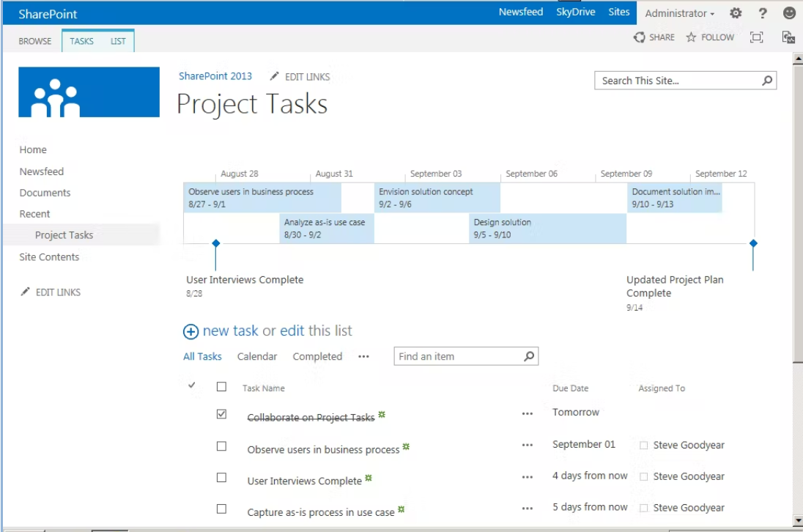
Task: Click the sync icon in top-right toolbar
Action: tap(788, 37)
